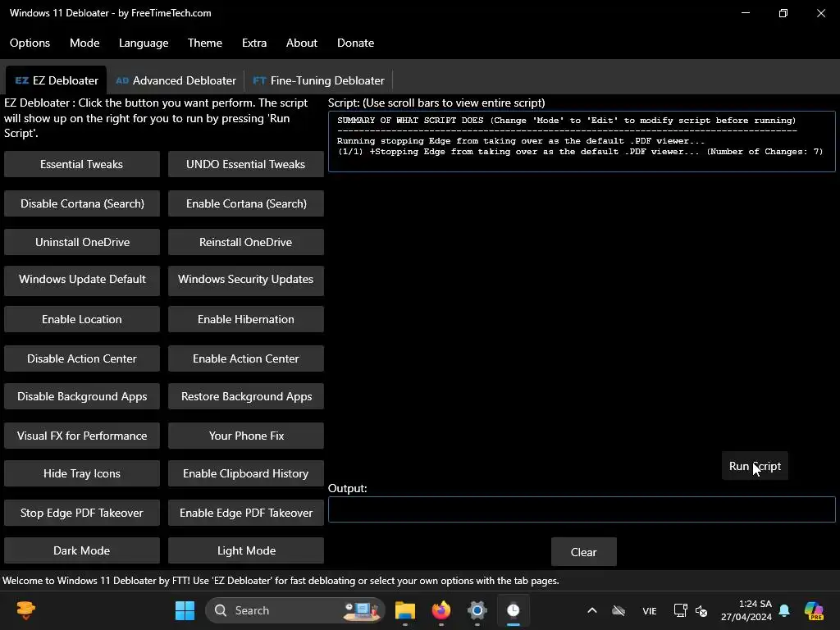The image size is (840, 630).
Task: Restore down the Debloater window
Action: click(x=783, y=13)
